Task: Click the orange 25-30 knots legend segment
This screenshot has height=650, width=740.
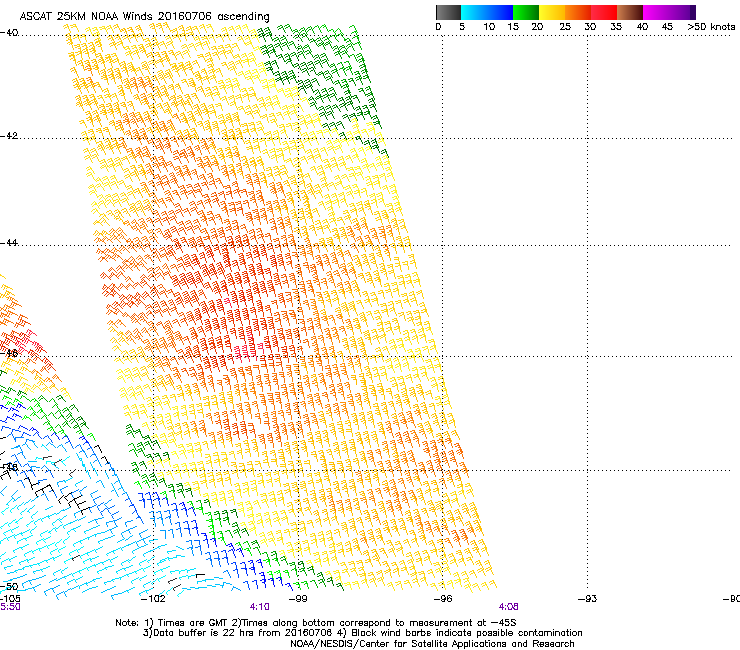Action: [578, 12]
